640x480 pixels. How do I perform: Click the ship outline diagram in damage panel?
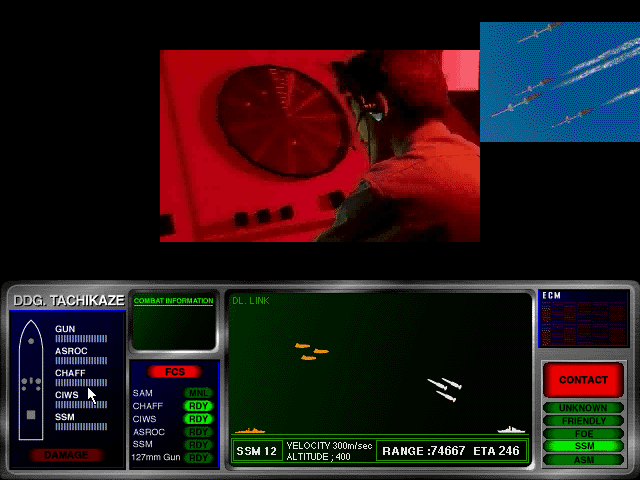pyautogui.click(x=31, y=380)
